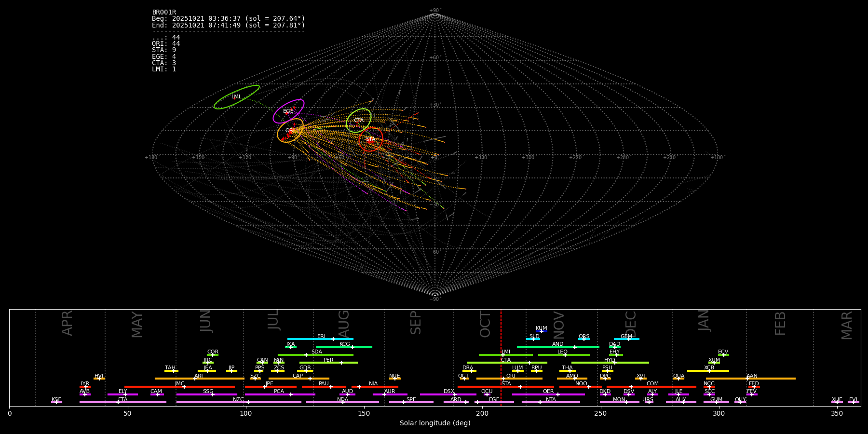Click the 'Solar longitude (deg)' axis label
This screenshot has width=868, height=434.
(435, 423)
